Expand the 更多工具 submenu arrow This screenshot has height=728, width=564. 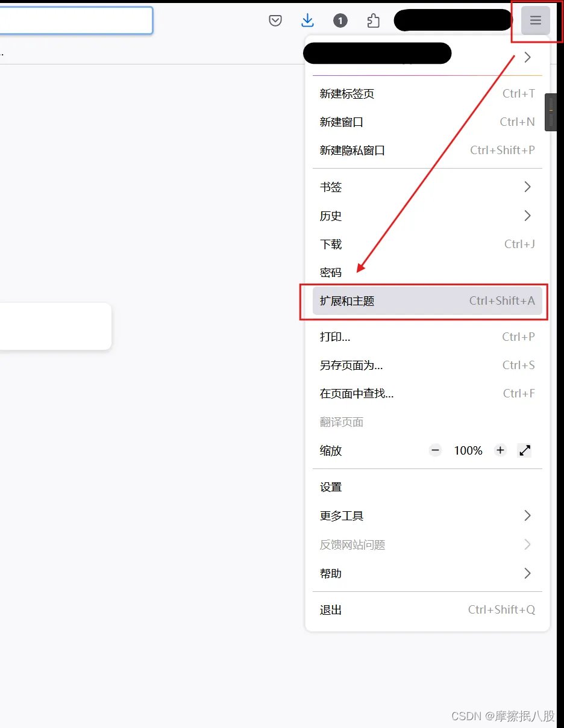527,515
